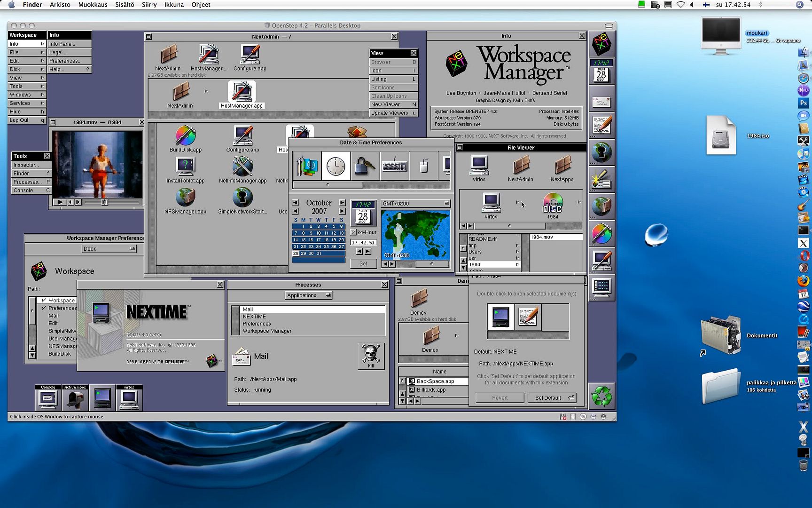812x508 pixels.
Task: Go to the previous year before 2007
Action: point(295,211)
